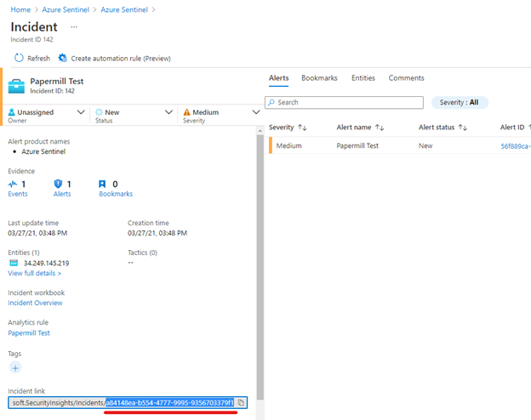
Task: Click the Papermill Test briefcase icon
Action: (16, 86)
